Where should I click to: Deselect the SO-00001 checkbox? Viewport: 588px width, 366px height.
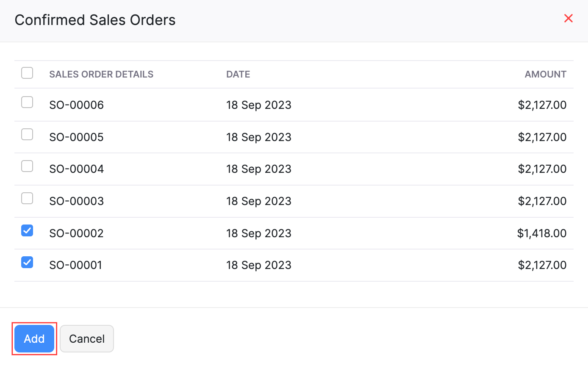pos(27,262)
